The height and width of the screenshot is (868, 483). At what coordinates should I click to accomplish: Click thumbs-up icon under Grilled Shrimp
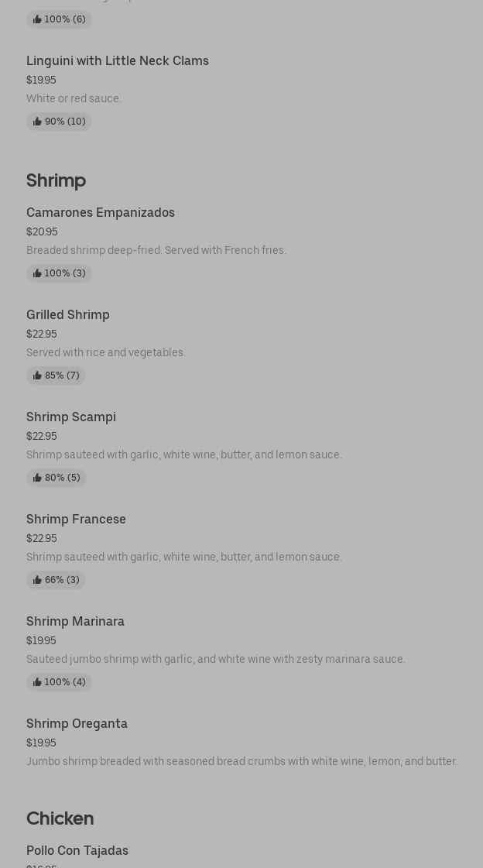[x=37, y=376]
